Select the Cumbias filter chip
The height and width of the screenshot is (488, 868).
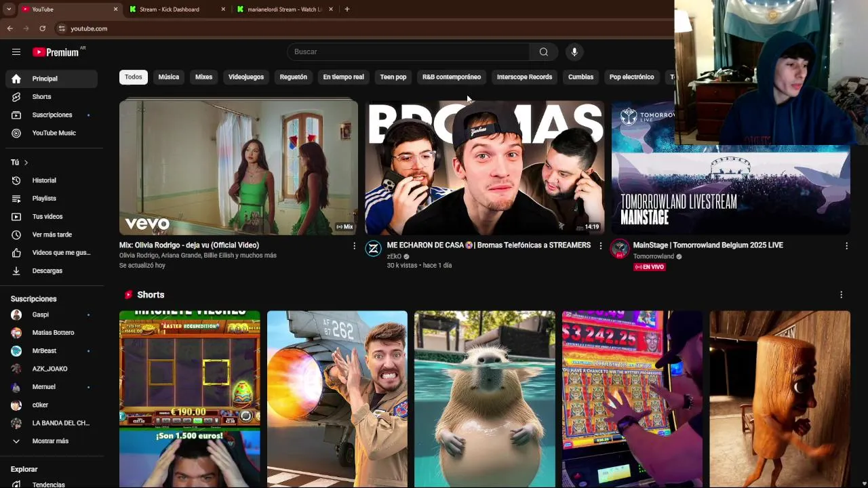click(x=580, y=77)
